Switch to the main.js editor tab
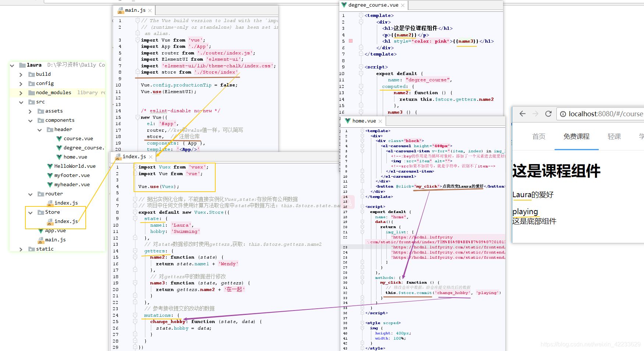Viewport: 644px width, 351px height. point(135,10)
